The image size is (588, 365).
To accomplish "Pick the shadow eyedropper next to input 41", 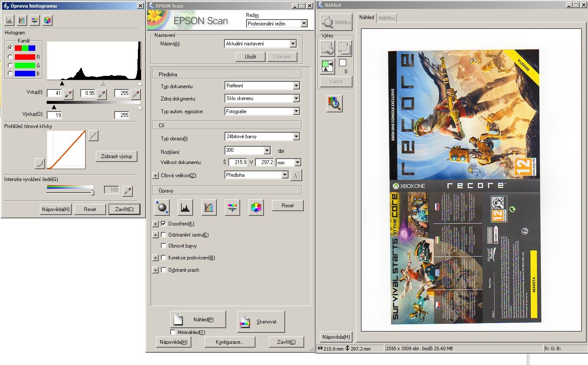I will tap(68, 94).
